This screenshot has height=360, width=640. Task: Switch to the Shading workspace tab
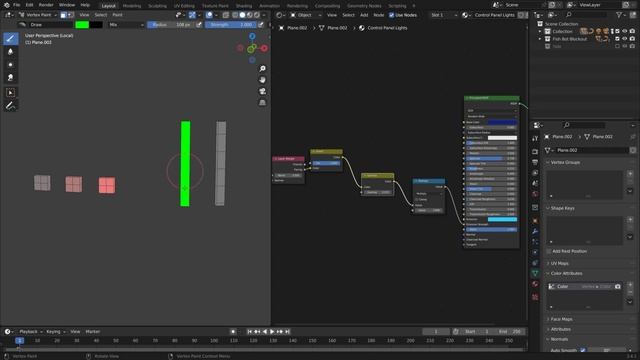pos(244,6)
